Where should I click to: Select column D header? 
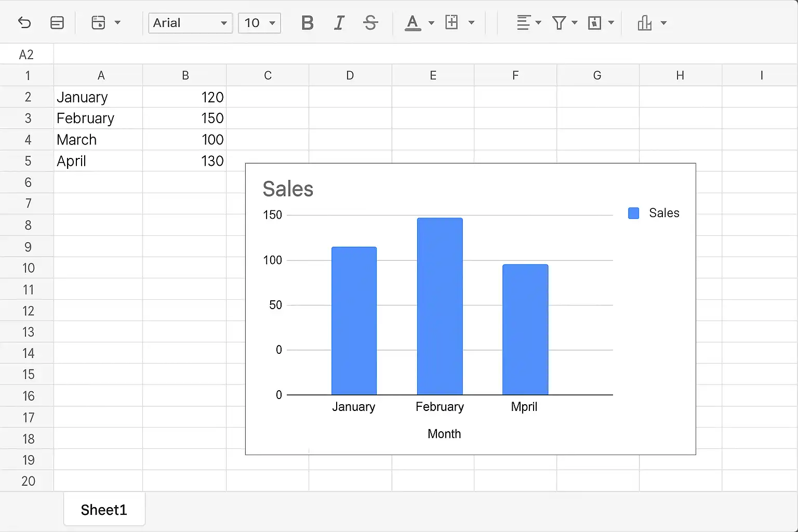pos(350,75)
